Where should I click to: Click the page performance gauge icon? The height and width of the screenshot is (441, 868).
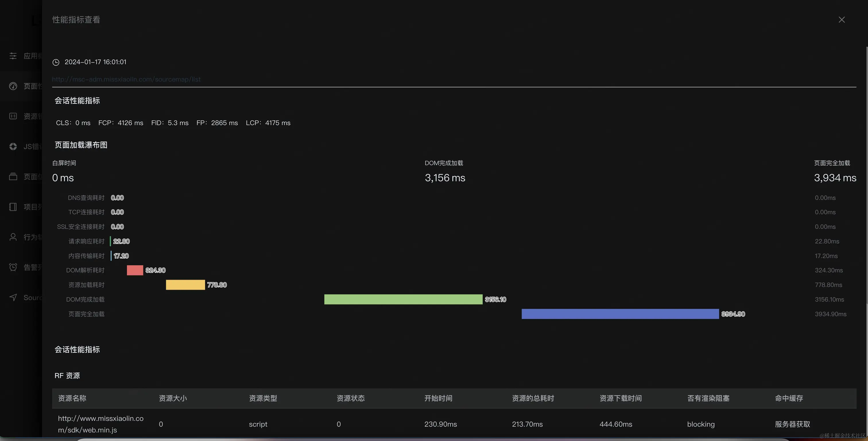click(x=13, y=86)
